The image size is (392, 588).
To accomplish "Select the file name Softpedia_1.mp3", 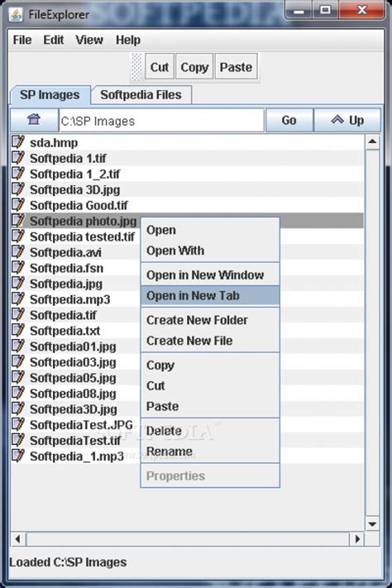I will [77, 456].
